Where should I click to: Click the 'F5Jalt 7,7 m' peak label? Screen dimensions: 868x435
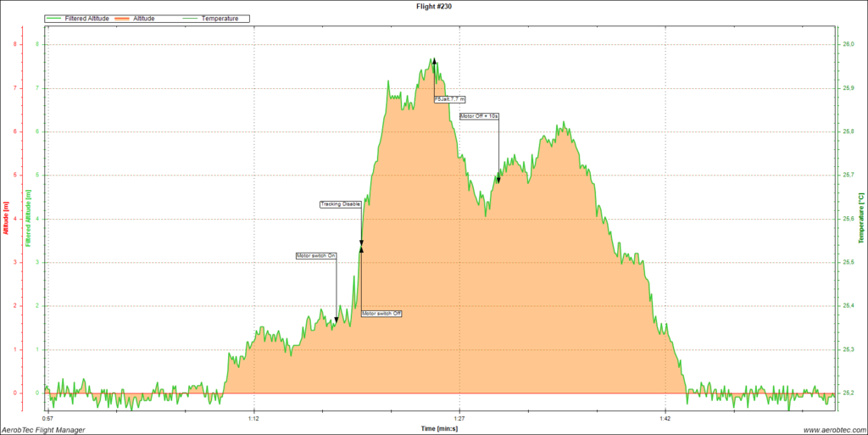pos(449,99)
